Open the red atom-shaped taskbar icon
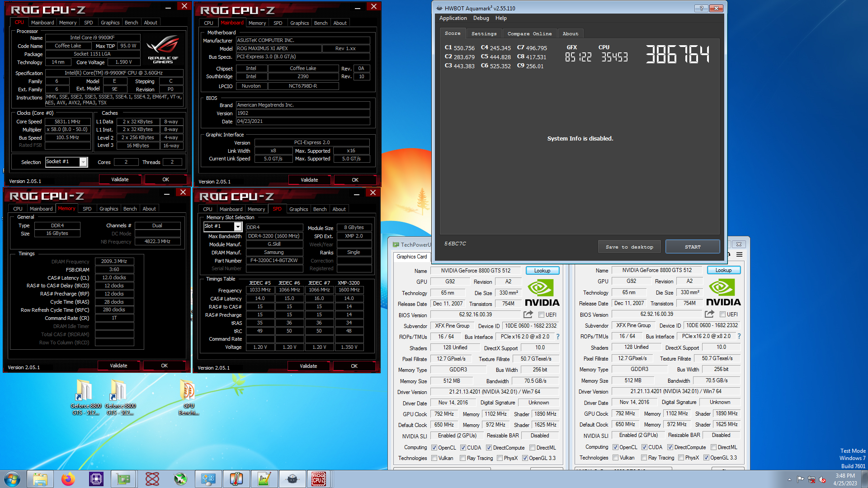Viewport: 868px width, 488px height. pyautogui.click(x=152, y=479)
